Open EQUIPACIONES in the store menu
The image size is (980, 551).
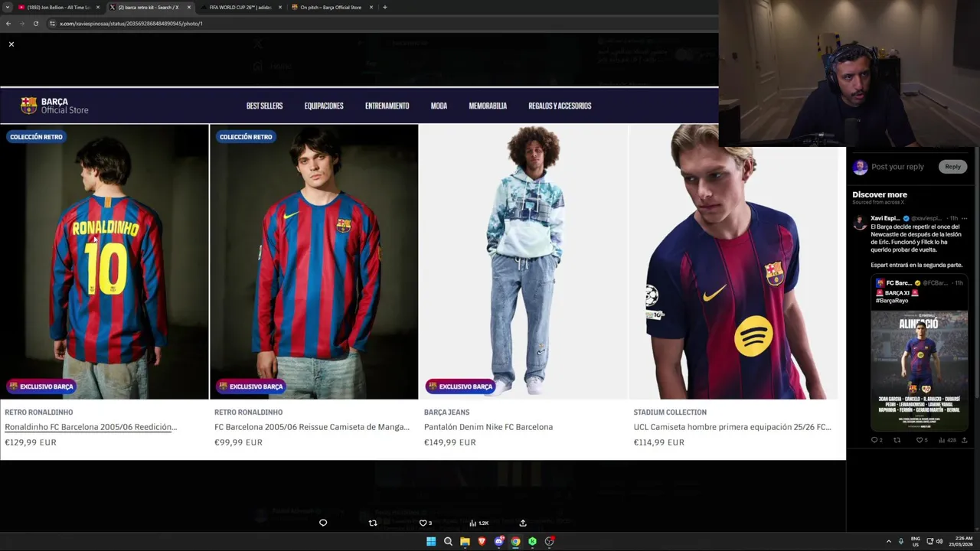(324, 106)
